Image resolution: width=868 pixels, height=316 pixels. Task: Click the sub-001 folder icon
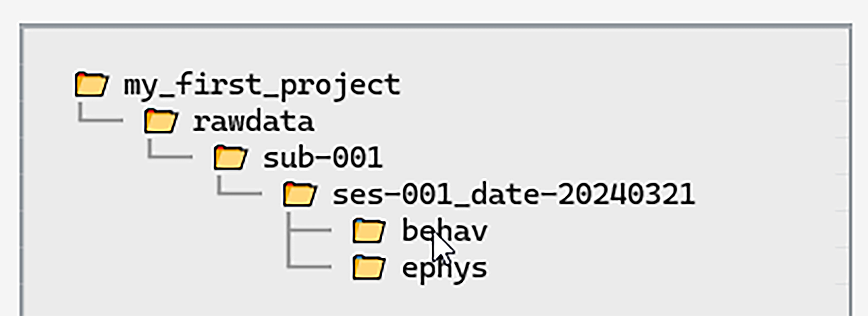[230, 157]
